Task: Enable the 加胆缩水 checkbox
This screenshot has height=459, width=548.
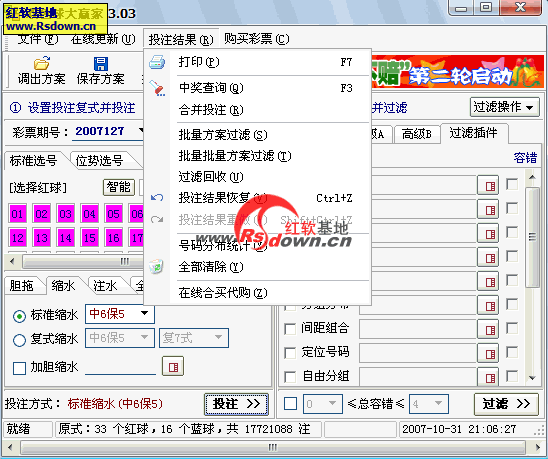Action: 19,368
